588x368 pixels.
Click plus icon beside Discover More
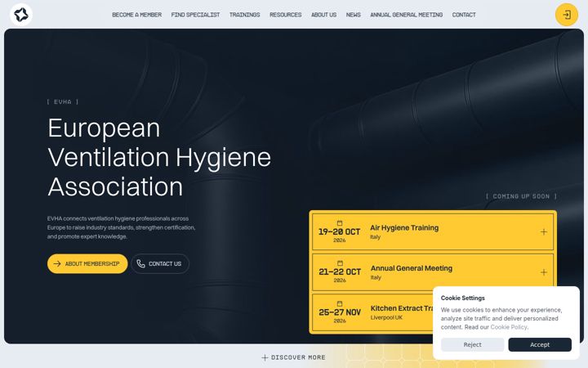point(265,357)
